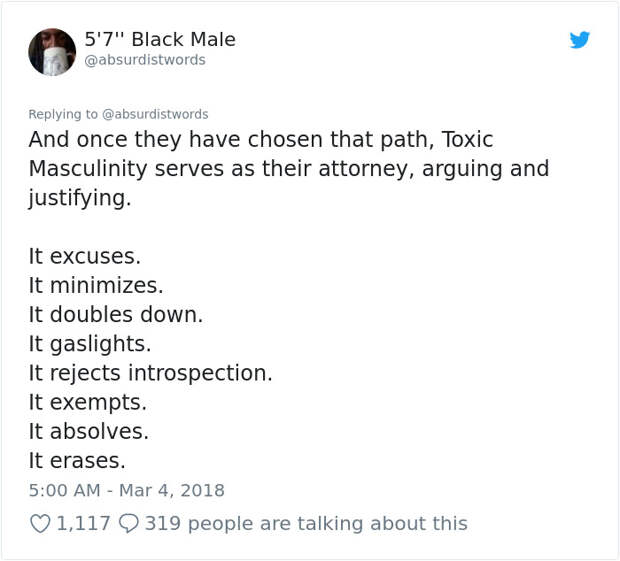Viewport: 620px width, 561px height.
Task: Select the "It minimizes." line
Action: [96, 285]
